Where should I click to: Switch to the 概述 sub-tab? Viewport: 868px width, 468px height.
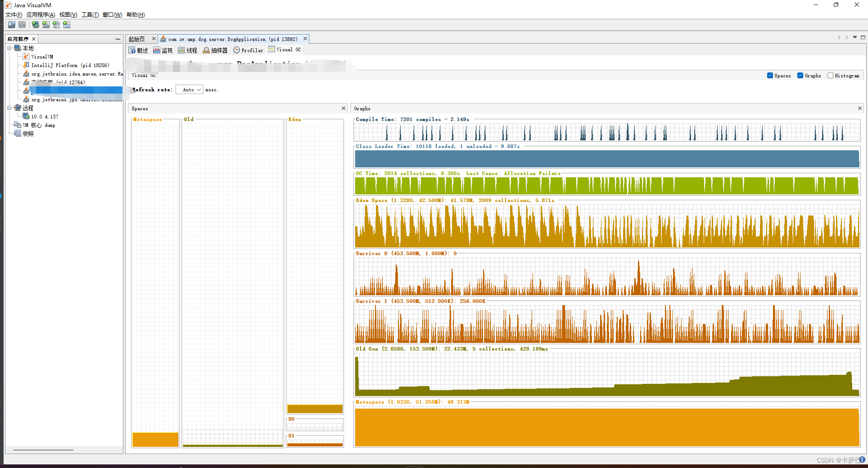(138, 50)
